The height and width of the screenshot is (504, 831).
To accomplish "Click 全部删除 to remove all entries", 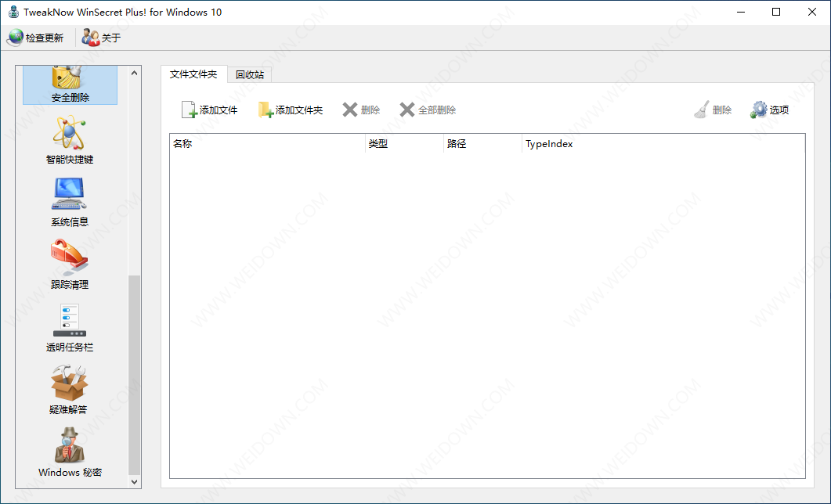I will click(x=428, y=110).
